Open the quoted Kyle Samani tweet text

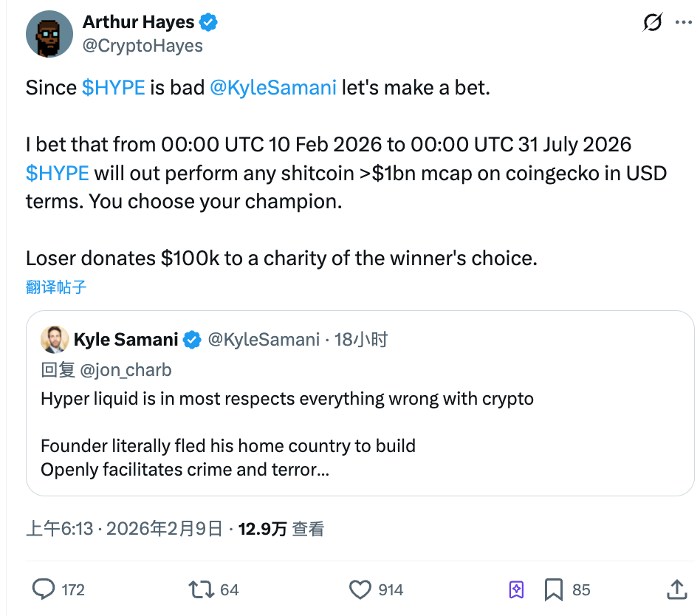click(x=286, y=400)
